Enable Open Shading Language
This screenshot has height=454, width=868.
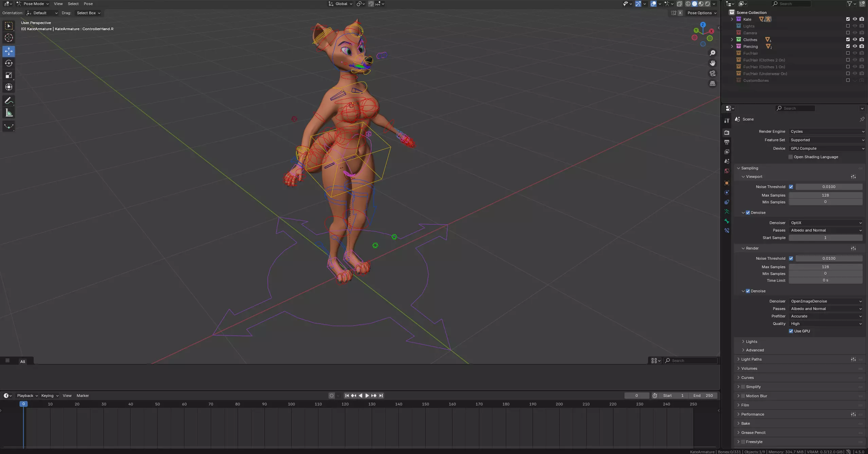click(791, 157)
